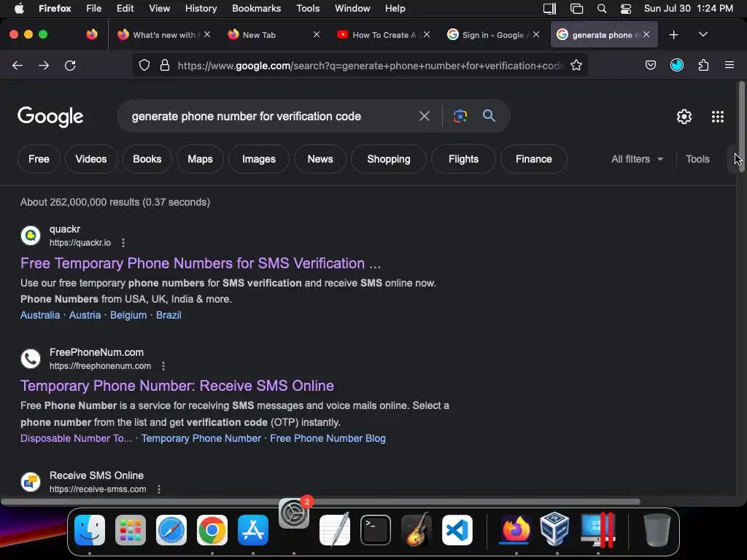Screen dimensions: 747x560
Task: Open the Bookmarks menu
Action: click(x=256, y=9)
